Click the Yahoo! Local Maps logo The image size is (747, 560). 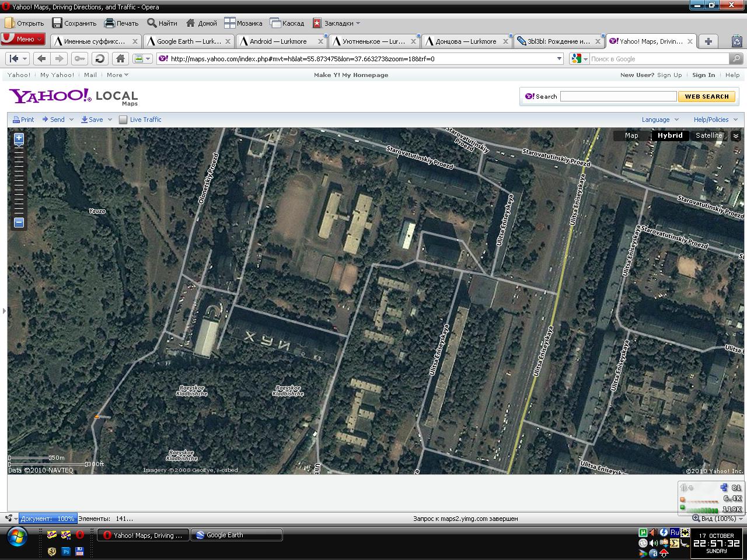click(73, 97)
